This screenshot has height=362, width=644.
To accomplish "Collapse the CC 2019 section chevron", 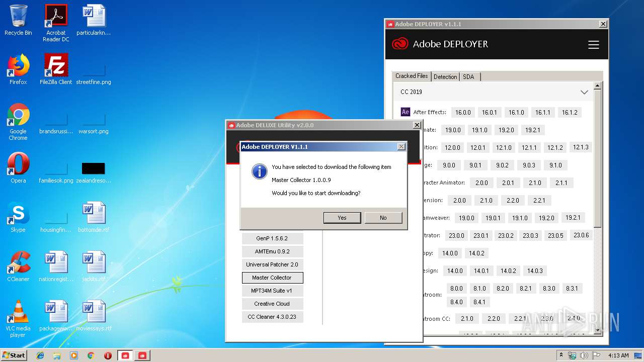I will click(x=584, y=92).
